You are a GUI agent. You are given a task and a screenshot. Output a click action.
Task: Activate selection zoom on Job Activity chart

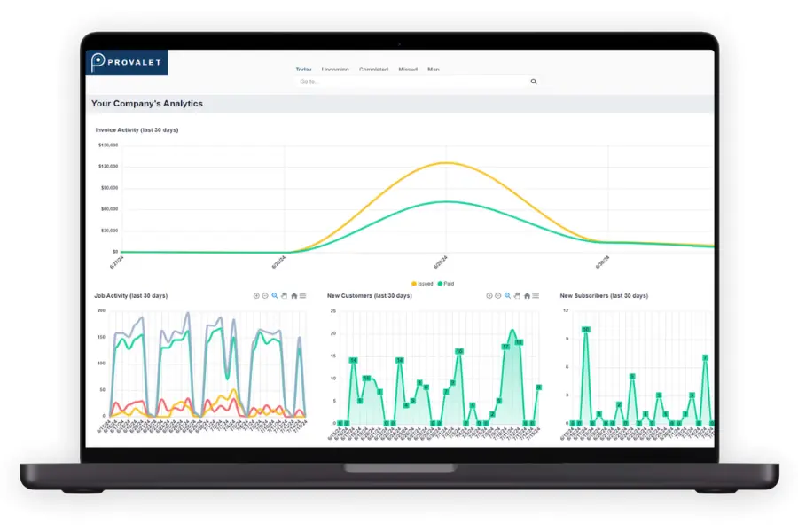tap(275, 296)
